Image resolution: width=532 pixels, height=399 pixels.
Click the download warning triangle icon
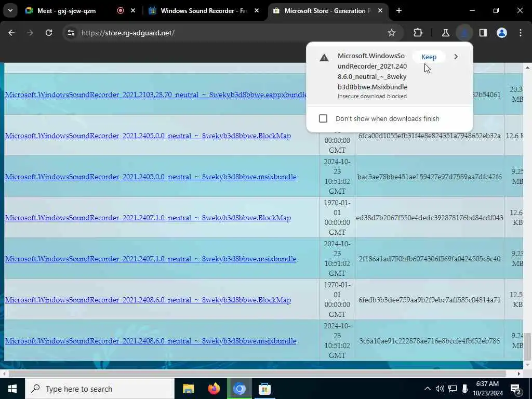tap(324, 58)
